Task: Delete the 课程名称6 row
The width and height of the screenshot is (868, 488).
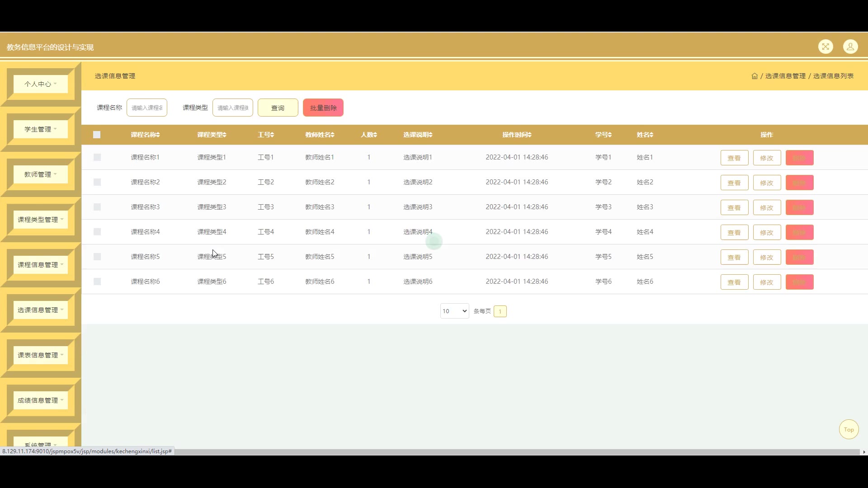Action: 799,282
